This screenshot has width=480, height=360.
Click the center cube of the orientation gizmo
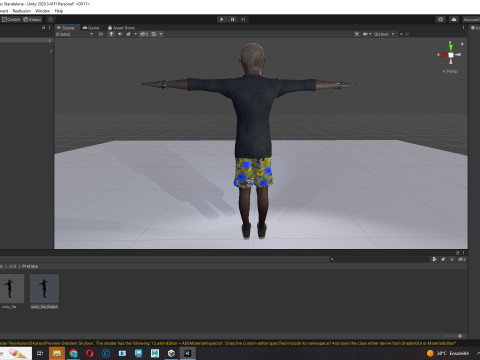coord(451,55)
